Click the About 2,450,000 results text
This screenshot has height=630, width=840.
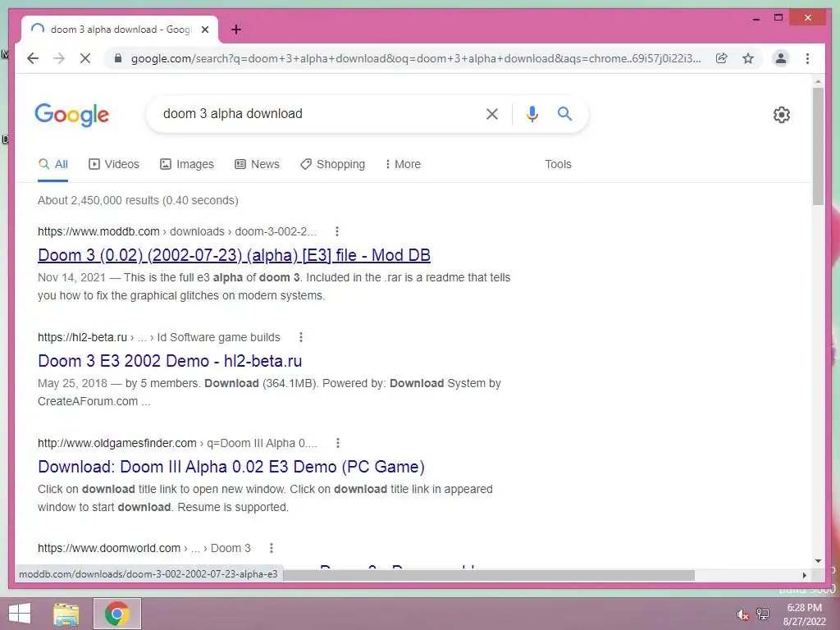pos(138,200)
